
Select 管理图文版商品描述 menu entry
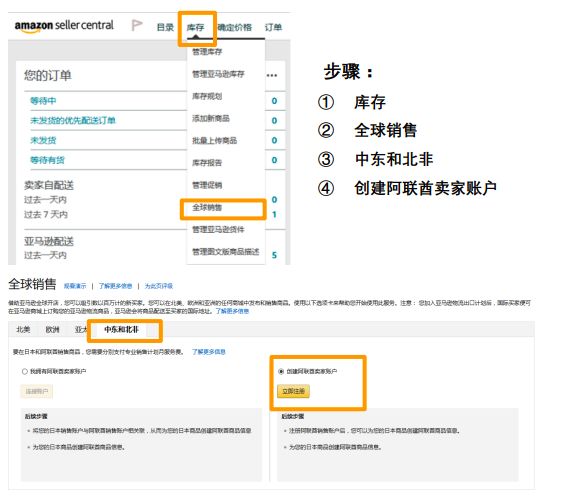(x=226, y=251)
